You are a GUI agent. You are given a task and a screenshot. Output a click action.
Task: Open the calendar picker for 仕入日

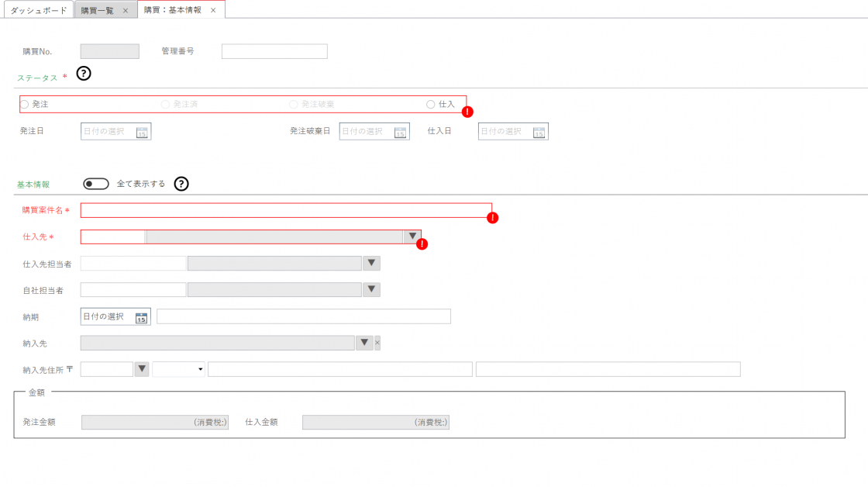(x=539, y=132)
